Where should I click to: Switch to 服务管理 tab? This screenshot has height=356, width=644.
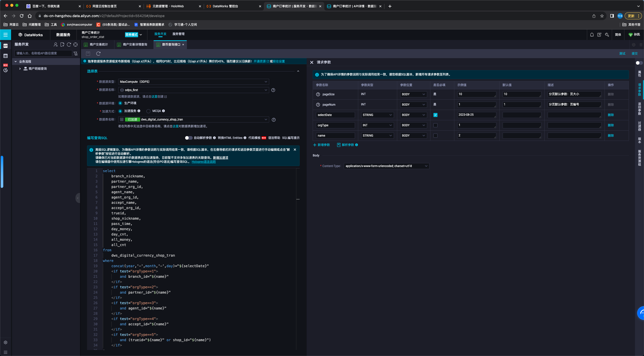[179, 34]
